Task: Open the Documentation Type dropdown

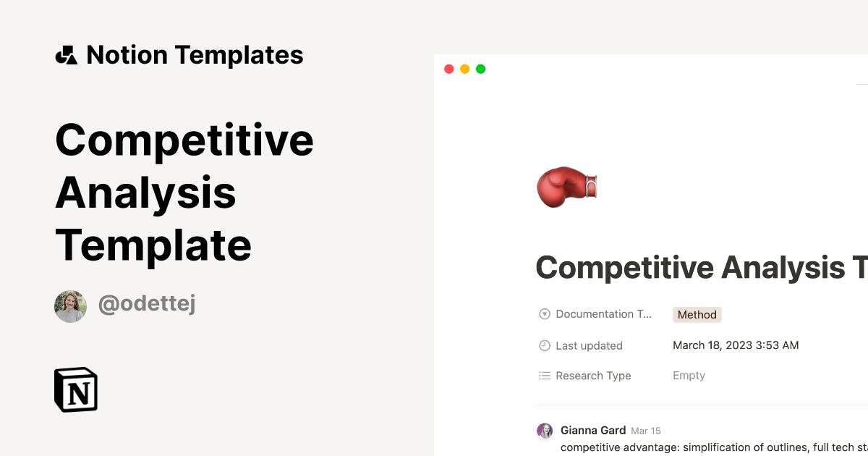Action: pyautogui.click(x=604, y=313)
